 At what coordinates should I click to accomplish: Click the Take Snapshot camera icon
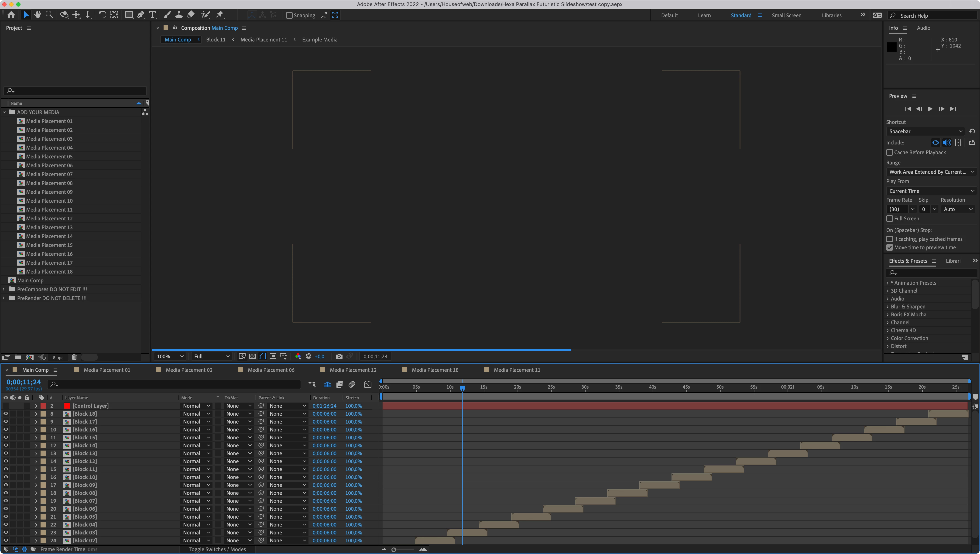(339, 356)
